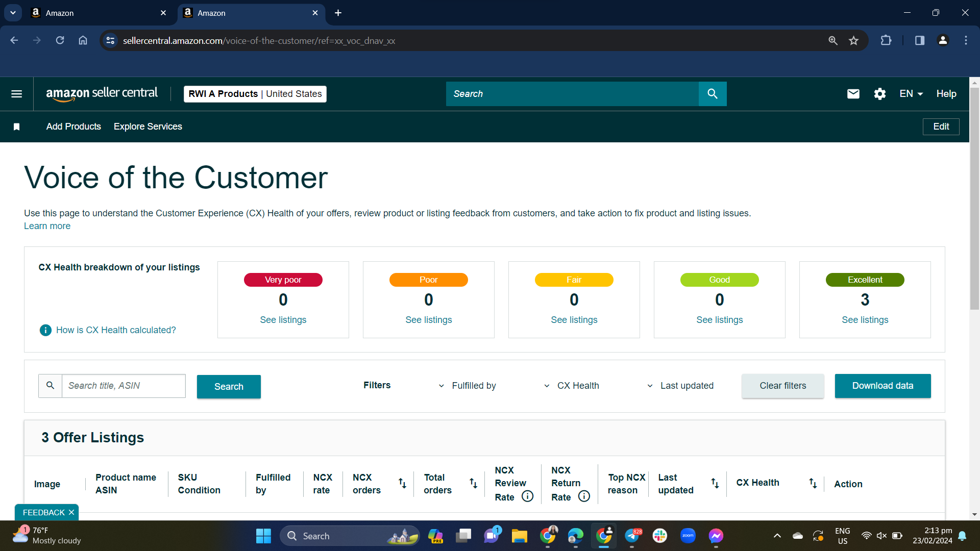Image resolution: width=980 pixels, height=551 pixels.
Task: Click the info icon next to NCX Return Rate
Action: (x=584, y=496)
